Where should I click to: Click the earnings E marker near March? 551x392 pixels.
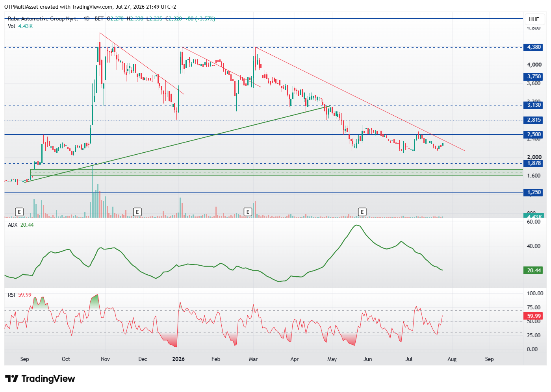point(248,212)
